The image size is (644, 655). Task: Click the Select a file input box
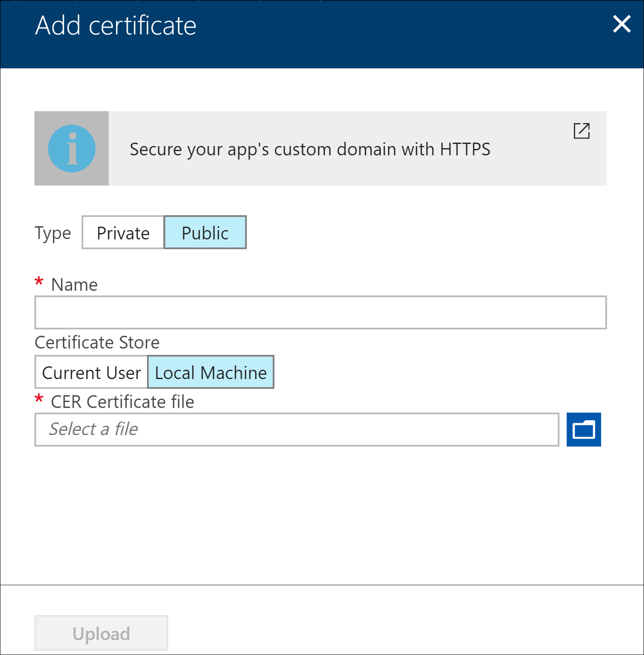coord(297,430)
